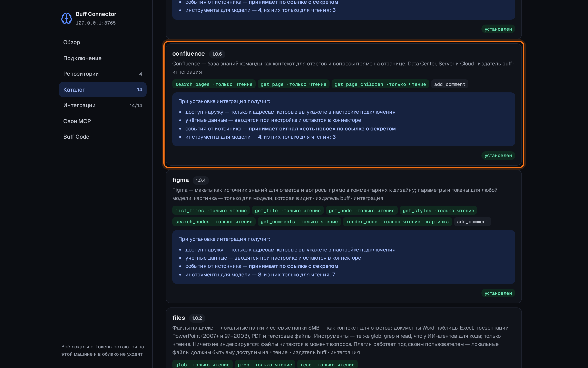The width and height of the screenshot is (588, 368).
Task: Click the get_node tool chip
Action: click(x=362, y=211)
